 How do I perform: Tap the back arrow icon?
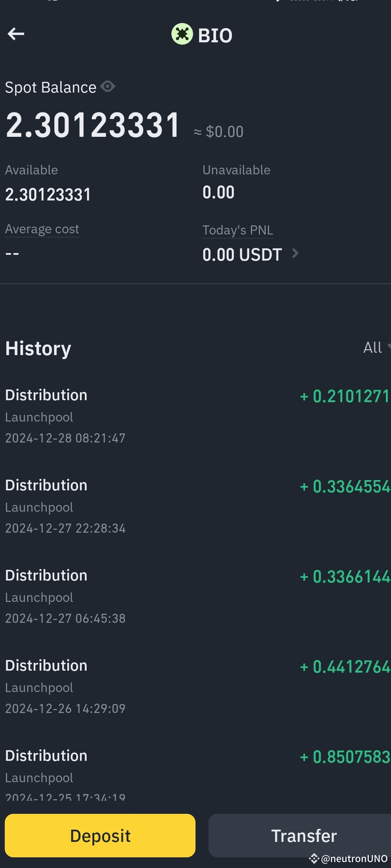tap(16, 34)
